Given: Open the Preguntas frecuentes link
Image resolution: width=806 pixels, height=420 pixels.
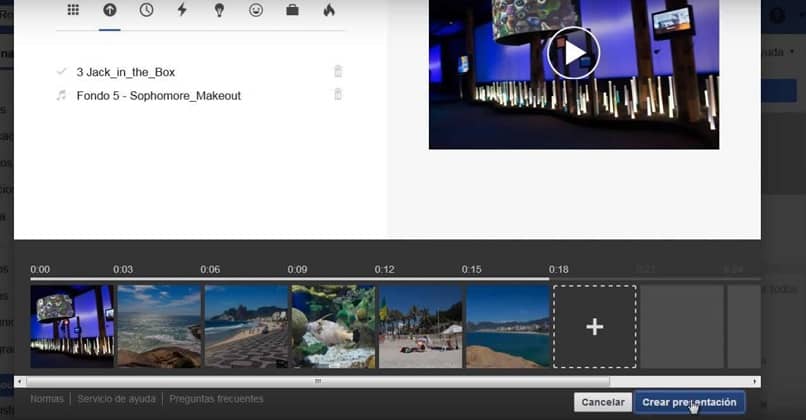Looking at the screenshot, I should (216, 399).
